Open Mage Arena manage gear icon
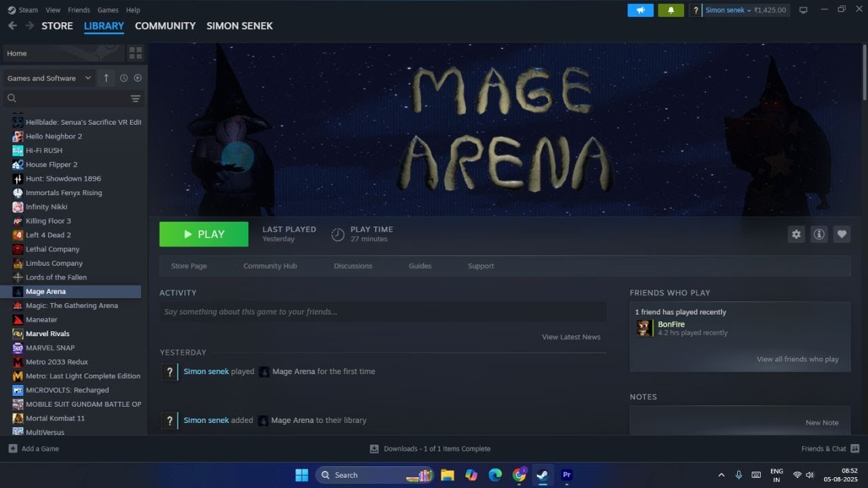Screen dimensions: 868x488 [x=796, y=234]
